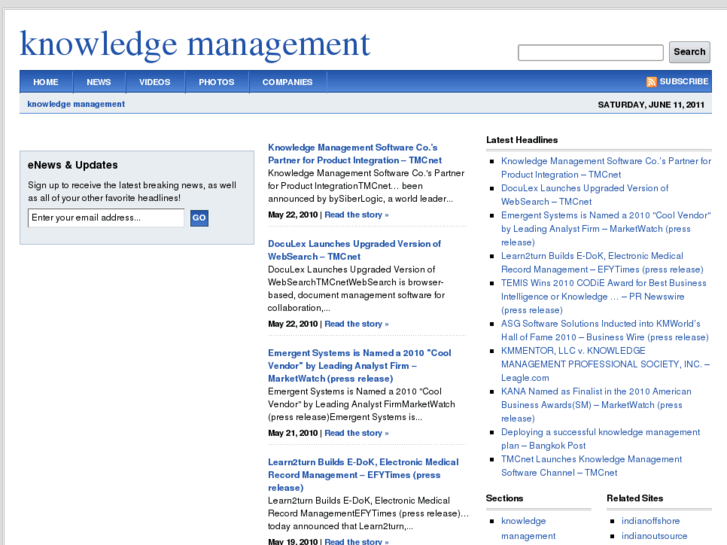Open the VIDEOS navigation tab
This screenshot has height=545, width=727.
point(155,82)
